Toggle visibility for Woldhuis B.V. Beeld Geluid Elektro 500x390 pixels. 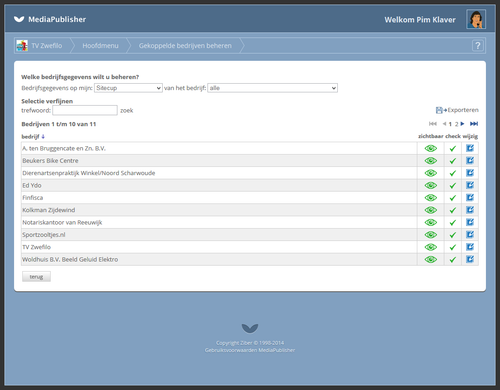(x=431, y=259)
